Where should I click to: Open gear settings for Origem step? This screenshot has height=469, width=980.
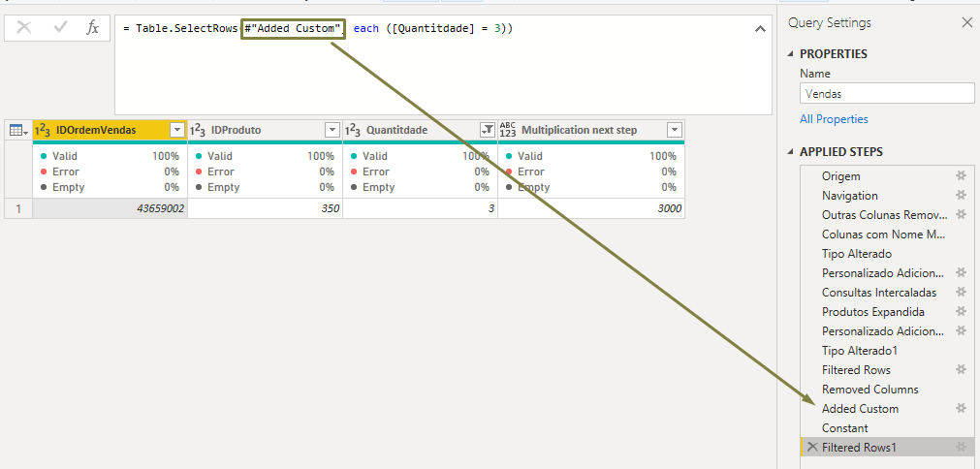961,176
